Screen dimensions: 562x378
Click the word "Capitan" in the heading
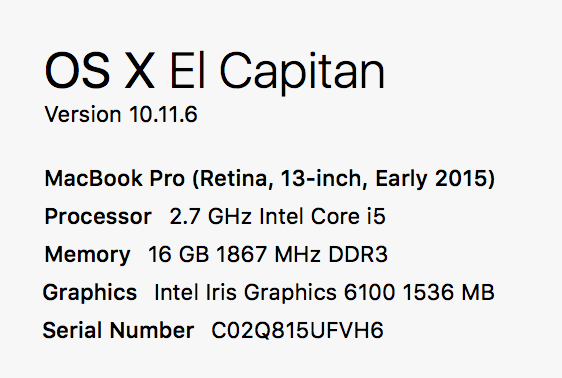[x=302, y=74]
